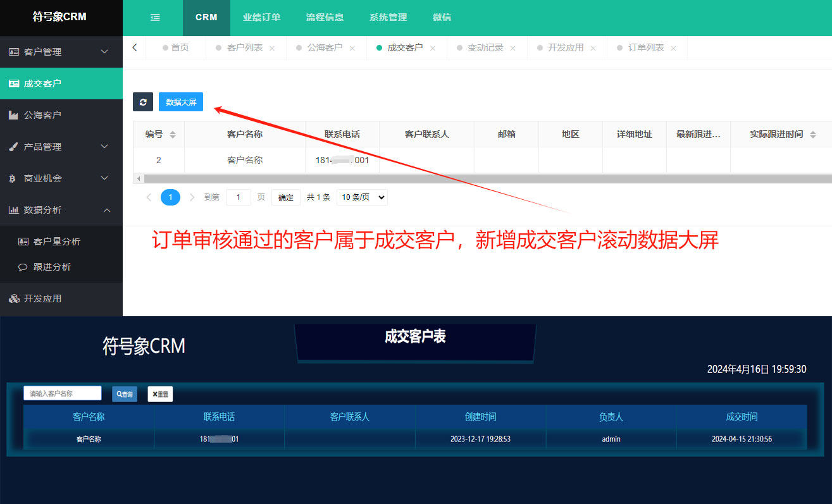Sort by 实际跟进时间 column arrows
This screenshot has height=504, width=832.
(x=813, y=135)
